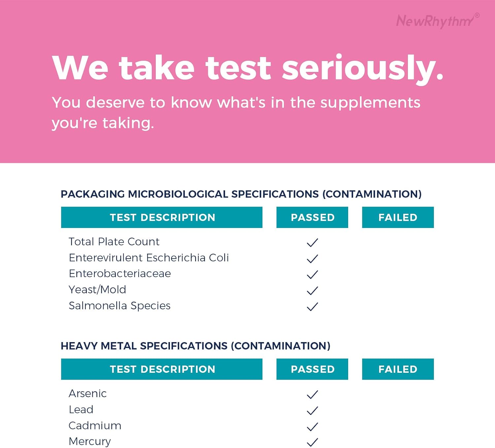The image size is (495, 448).
Task: Click the microbiological section's FAILED header
Action: coord(398,217)
